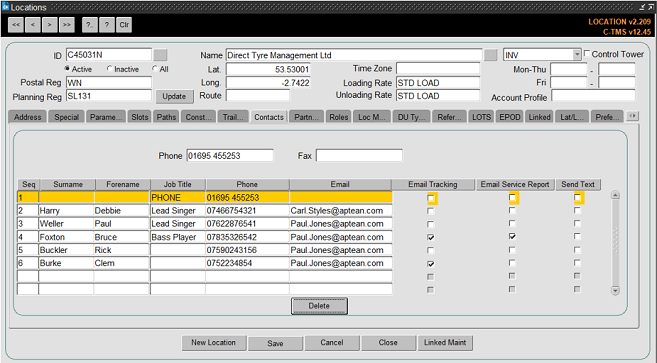Delete the selected contact
Screen dimensions: 657x363
click(x=319, y=306)
